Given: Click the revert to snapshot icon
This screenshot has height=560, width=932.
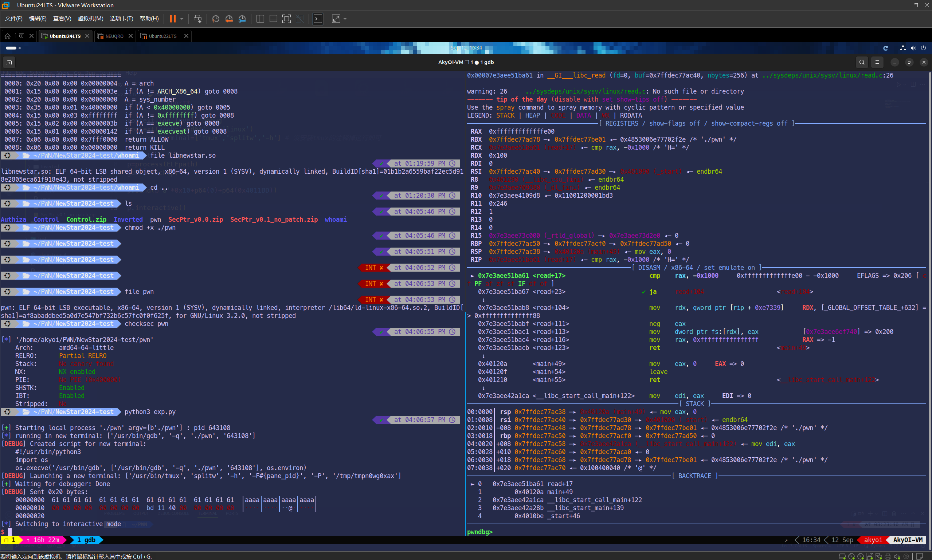Looking at the screenshot, I should 229,19.
